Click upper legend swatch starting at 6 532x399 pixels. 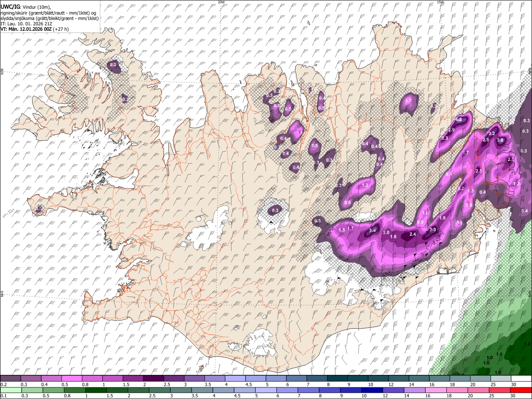296,379
